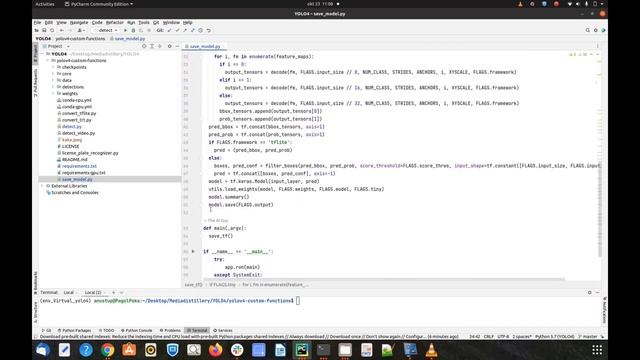Collapse the YOLO4 root project node
Image resolution: width=640 pixels, height=360 pixels.
point(42,54)
